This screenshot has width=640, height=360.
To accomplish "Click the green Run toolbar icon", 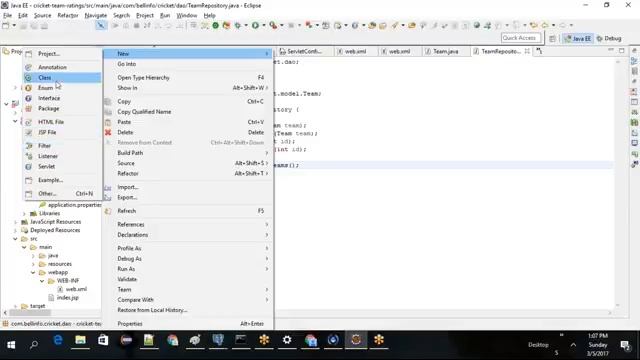I will [x=255, y=25].
